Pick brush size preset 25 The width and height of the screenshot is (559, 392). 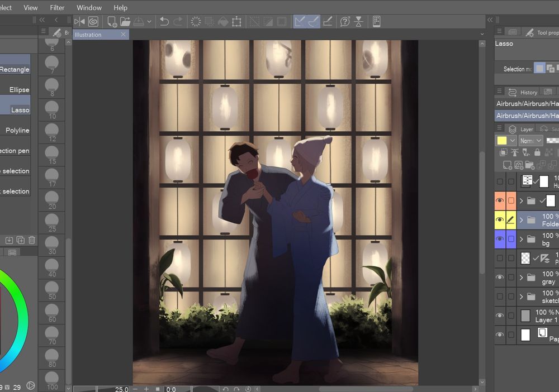51,223
